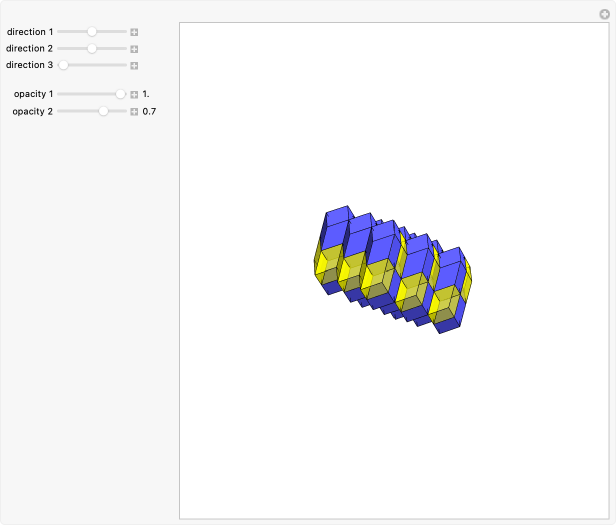Click the "direction 3" label
The width and height of the screenshot is (616, 526).
(30, 65)
